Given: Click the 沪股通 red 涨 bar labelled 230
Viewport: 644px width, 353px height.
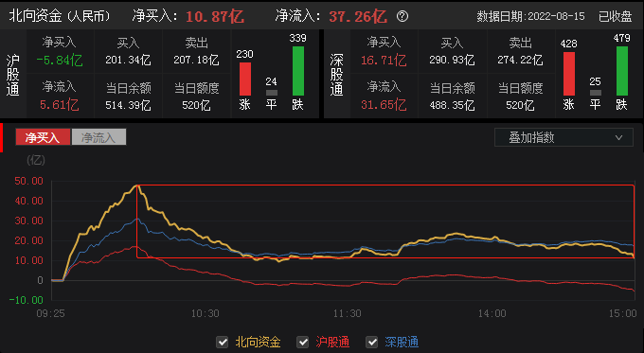Looking at the screenshot, I should 244,79.
